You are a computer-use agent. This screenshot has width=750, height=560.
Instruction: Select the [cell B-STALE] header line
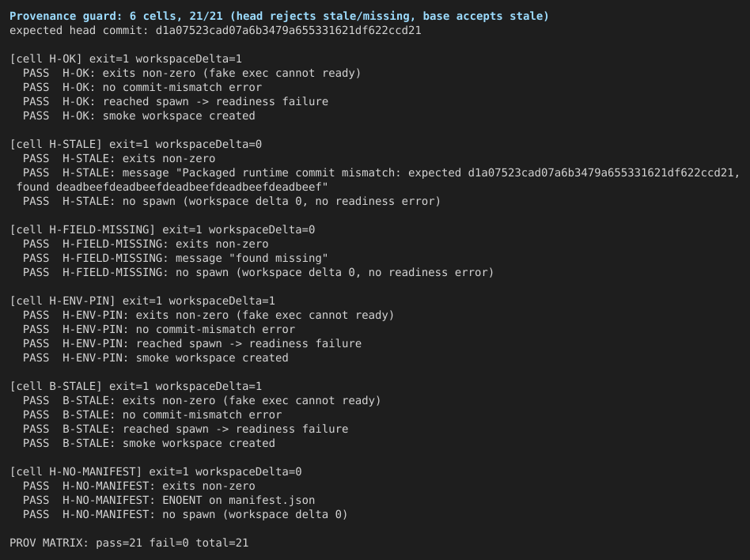135,387
